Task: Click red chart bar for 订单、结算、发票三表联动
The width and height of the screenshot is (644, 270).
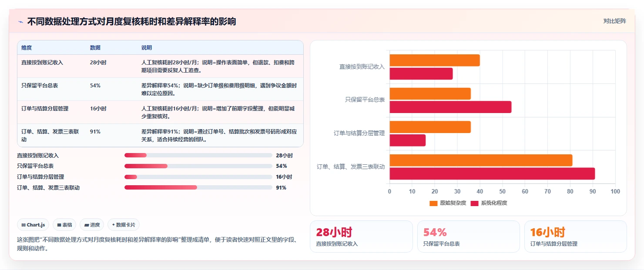Action: coord(492,173)
